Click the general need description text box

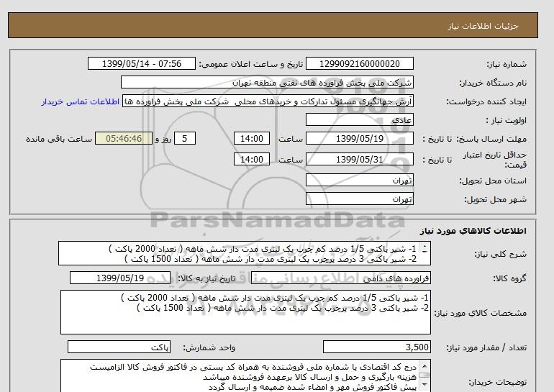click(244, 254)
